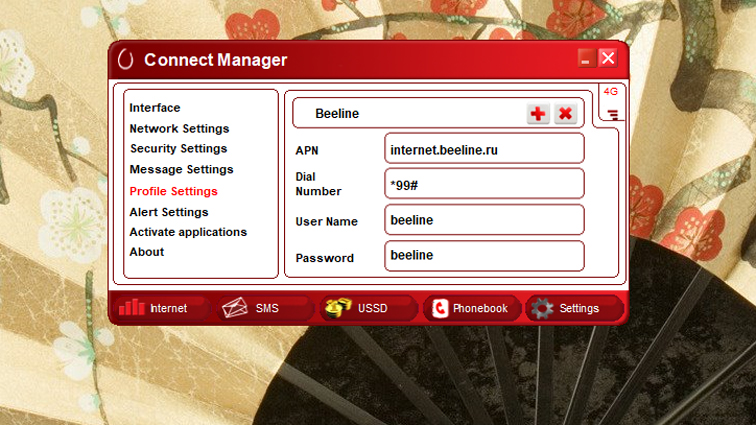The height and width of the screenshot is (425, 756).
Task: Add a new profile with plus icon
Action: 538,114
